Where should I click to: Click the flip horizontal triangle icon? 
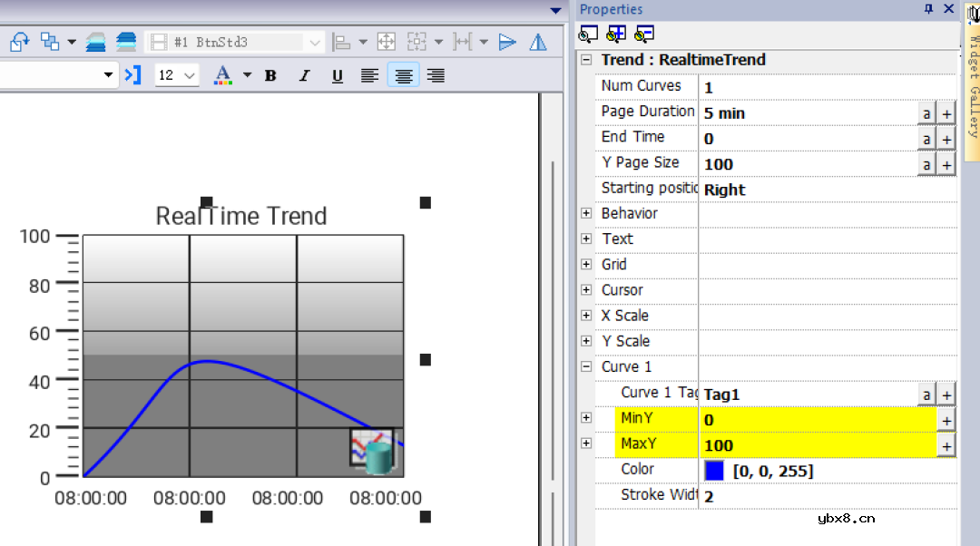coord(537,42)
